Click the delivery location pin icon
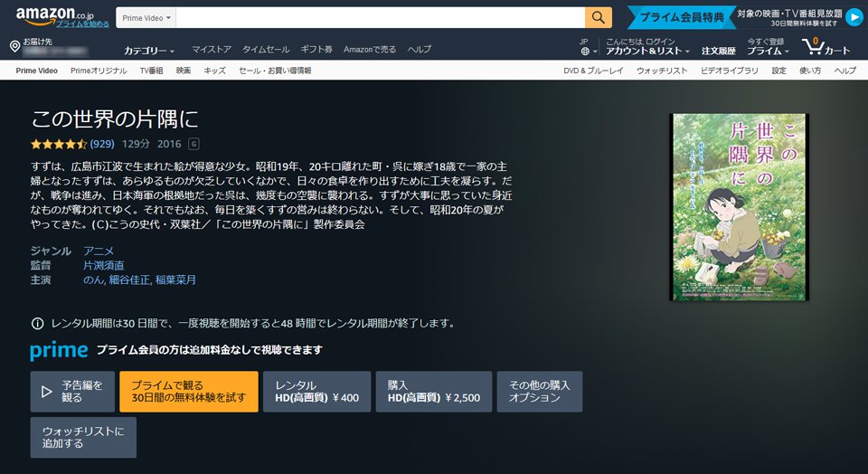Image resolution: width=868 pixels, height=474 pixels. pyautogui.click(x=15, y=46)
